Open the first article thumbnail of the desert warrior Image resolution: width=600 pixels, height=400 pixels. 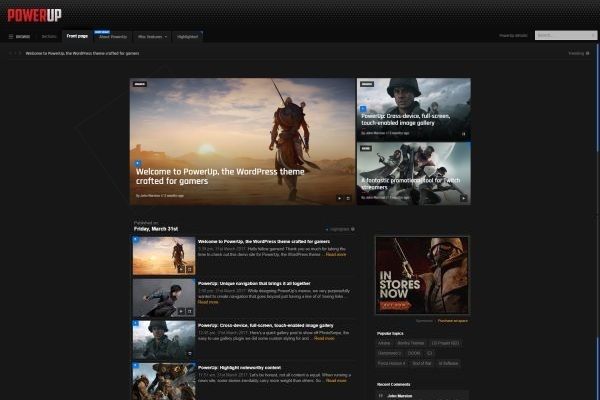[x=164, y=256]
